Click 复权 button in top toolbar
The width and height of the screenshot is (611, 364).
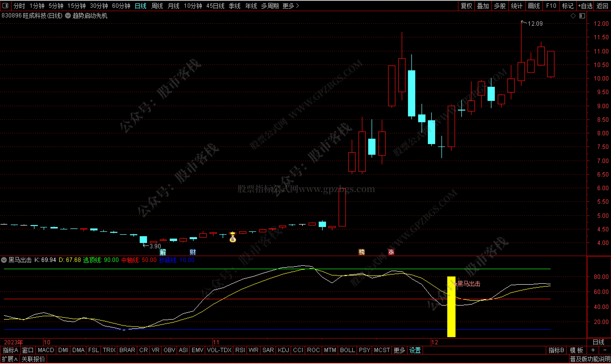click(466, 6)
